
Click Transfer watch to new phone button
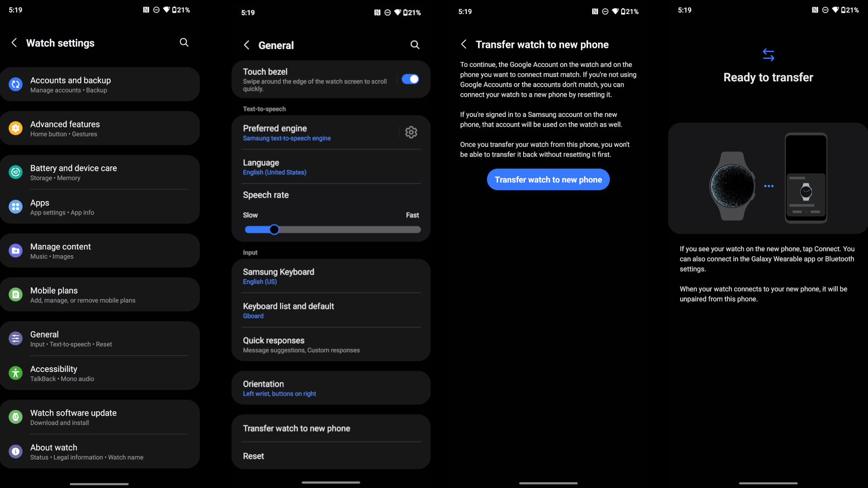(548, 179)
